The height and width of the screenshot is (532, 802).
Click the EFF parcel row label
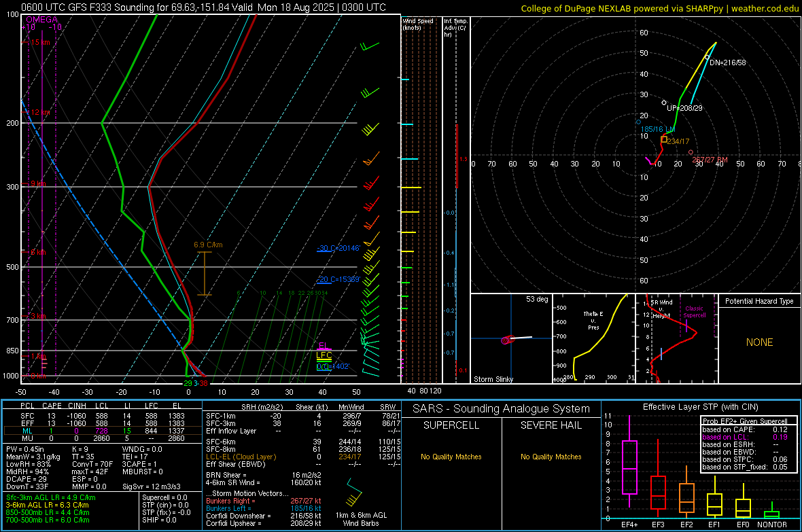coord(27,423)
